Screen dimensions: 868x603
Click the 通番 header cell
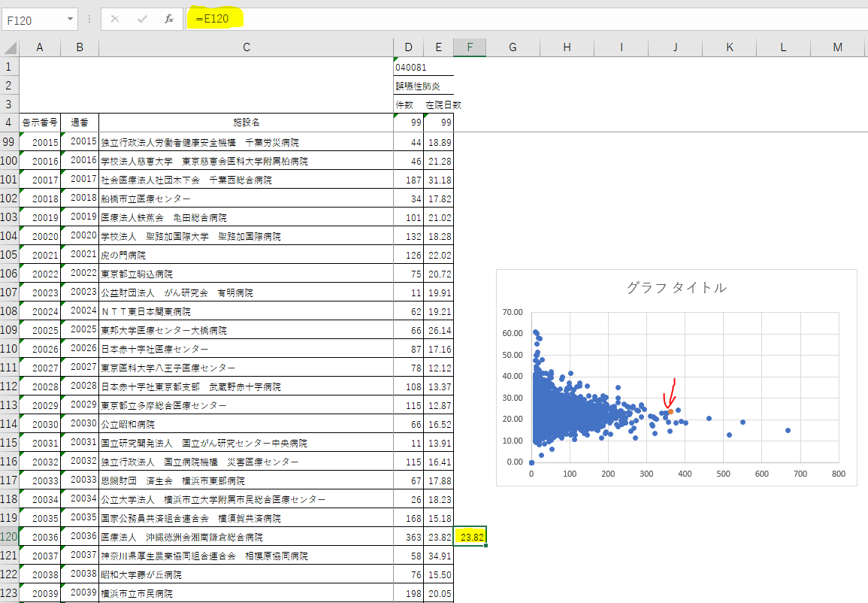pyautogui.click(x=80, y=123)
